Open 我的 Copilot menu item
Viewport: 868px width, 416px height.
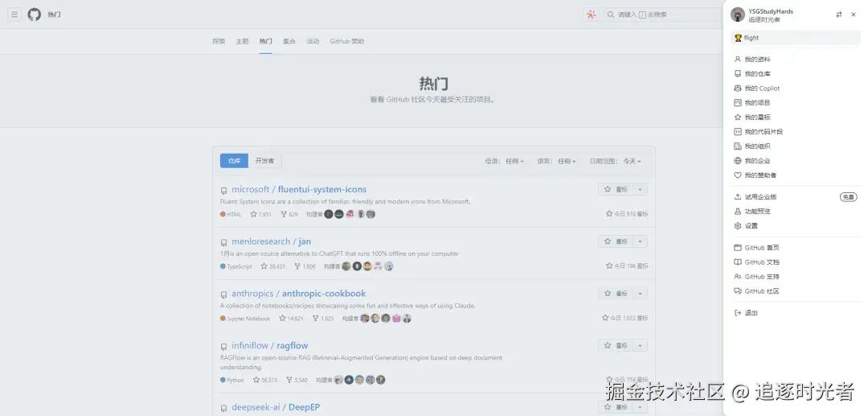point(796,88)
